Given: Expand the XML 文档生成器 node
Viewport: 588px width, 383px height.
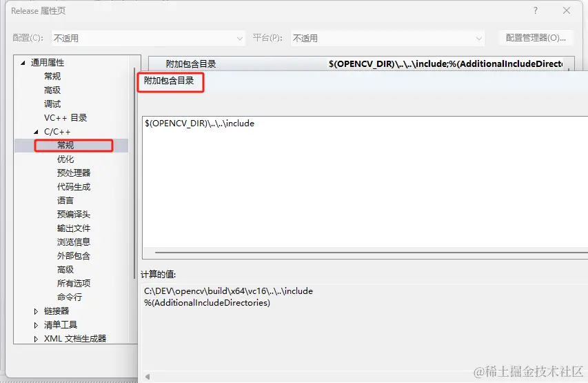Looking at the screenshot, I should (x=36, y=339).
